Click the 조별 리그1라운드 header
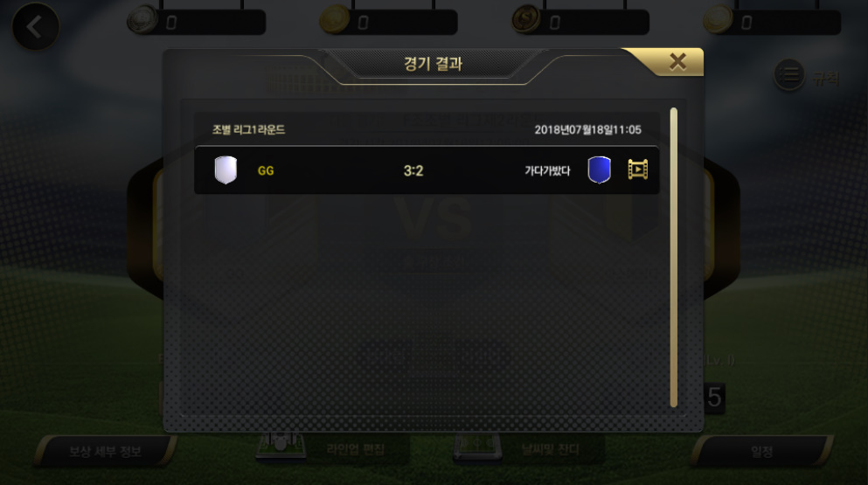This screenshot has height=485, width=868. point(248,129)
